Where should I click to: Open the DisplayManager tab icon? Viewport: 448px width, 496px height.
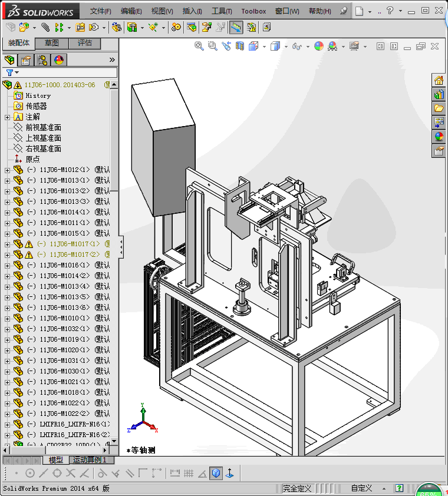[58, 59]
